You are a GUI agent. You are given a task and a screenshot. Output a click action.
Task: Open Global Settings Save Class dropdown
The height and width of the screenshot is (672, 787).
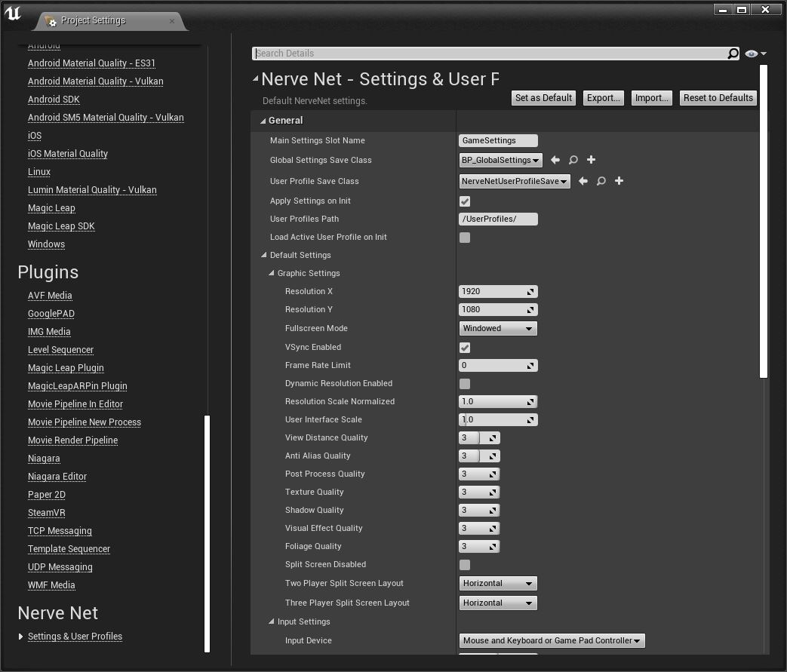click(x=500, y=160)
